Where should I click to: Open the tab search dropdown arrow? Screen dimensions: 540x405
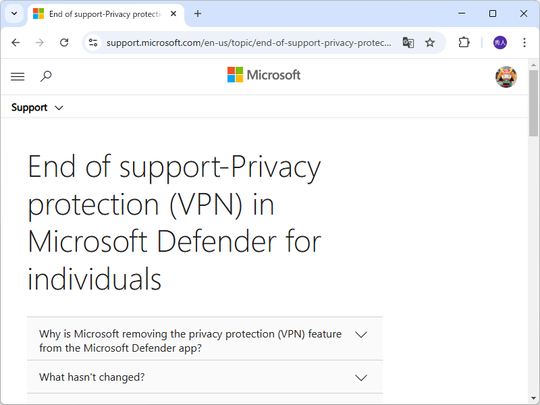point(14,14)
